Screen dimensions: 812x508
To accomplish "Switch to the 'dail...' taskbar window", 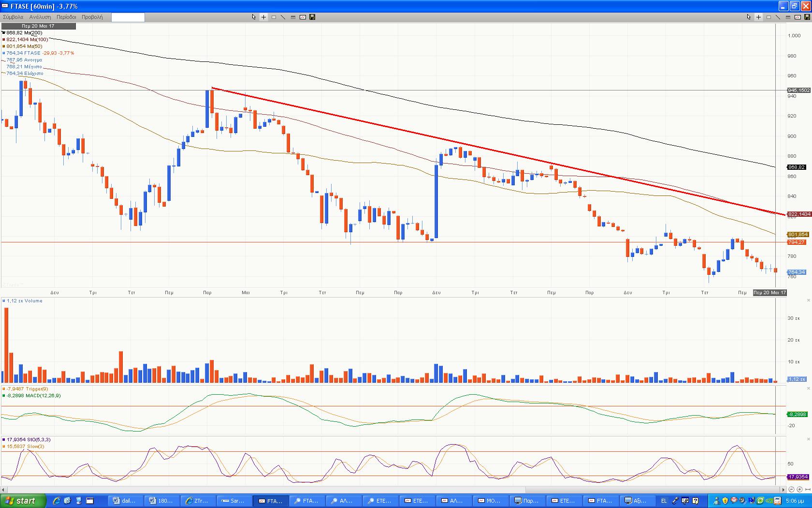I will (x=125, y=501).
